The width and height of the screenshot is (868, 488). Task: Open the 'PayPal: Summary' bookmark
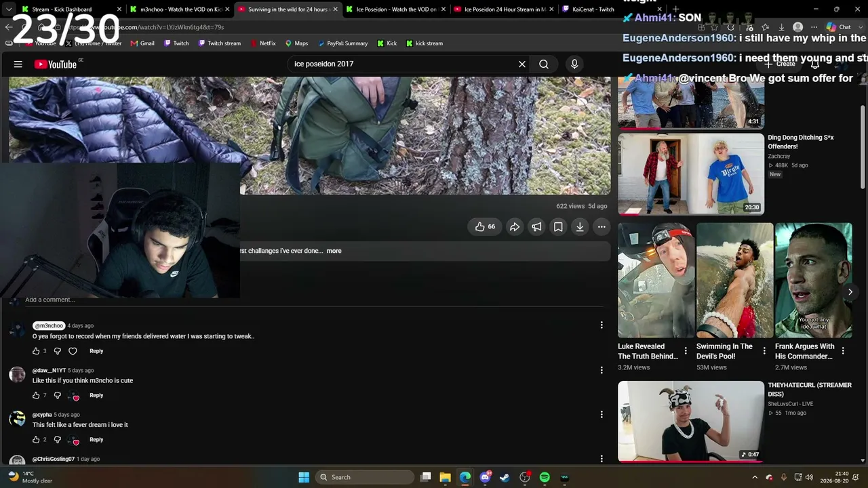point(342,43)
